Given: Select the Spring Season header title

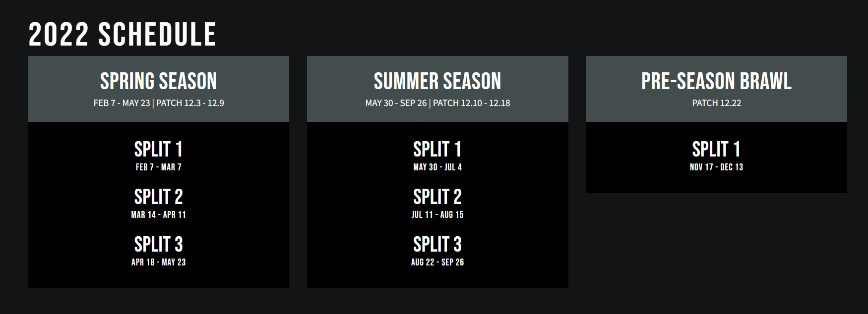Looking at the screenshot, I should coord(159,81).
